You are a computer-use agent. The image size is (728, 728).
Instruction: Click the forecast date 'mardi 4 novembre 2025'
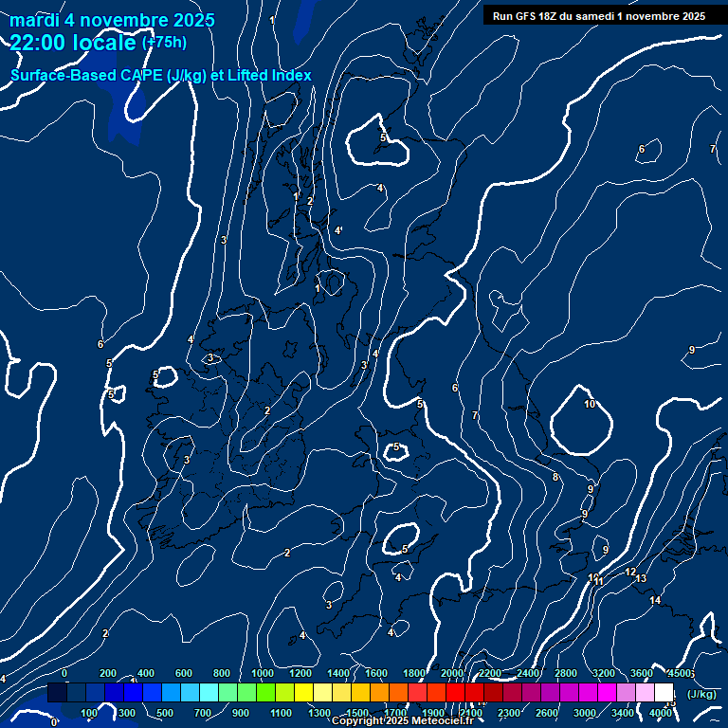point(113,20)
